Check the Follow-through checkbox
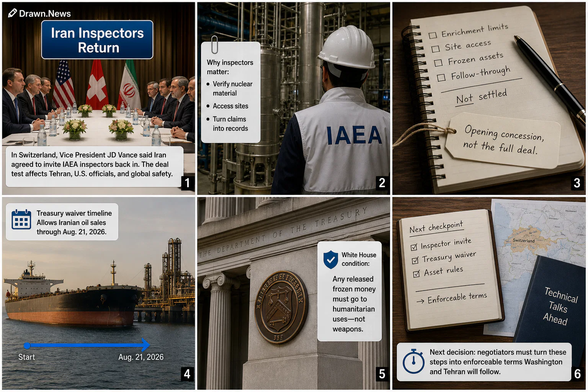This screenshot has width=588, height=392. click(x=441, y=77)
